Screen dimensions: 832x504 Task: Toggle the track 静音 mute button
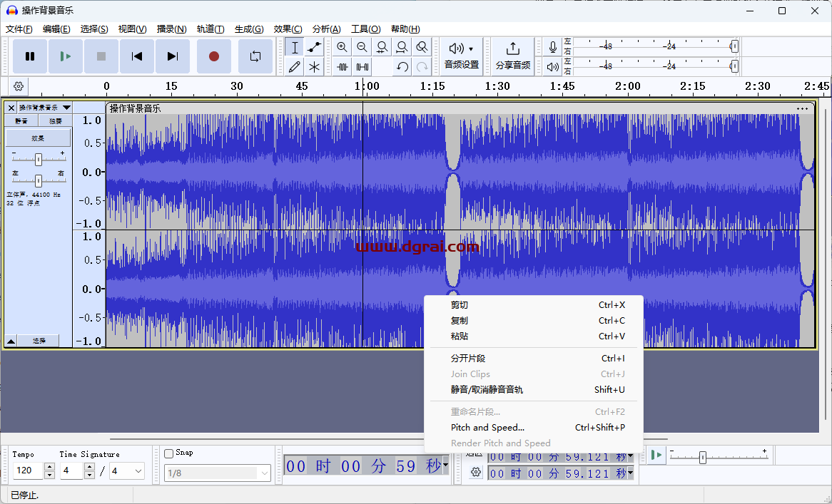point(21,121)
